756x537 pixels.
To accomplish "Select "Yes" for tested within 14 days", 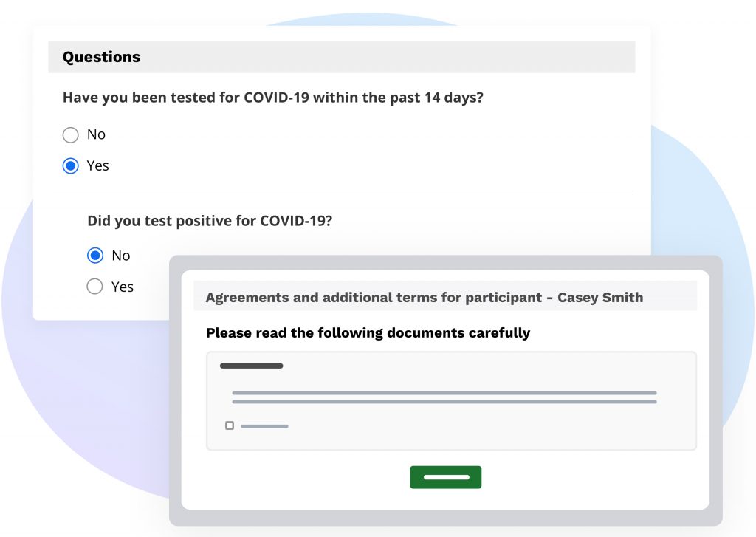I will point(70,166).
